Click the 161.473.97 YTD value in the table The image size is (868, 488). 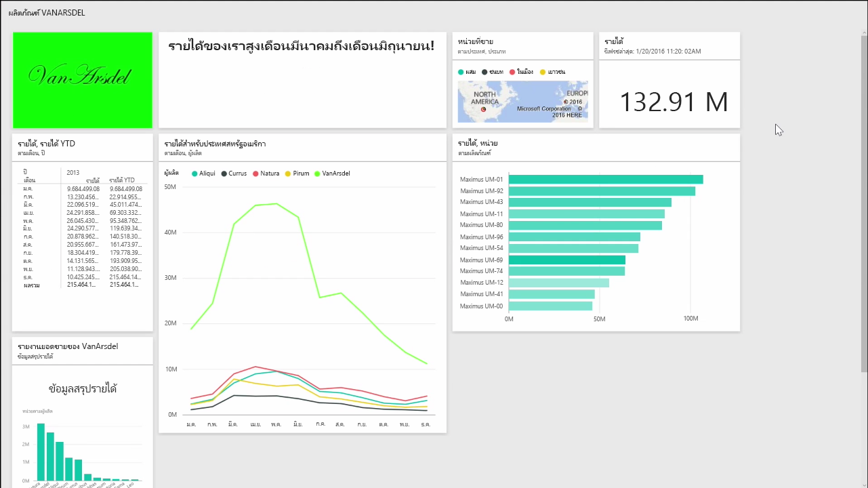[125, 245]
